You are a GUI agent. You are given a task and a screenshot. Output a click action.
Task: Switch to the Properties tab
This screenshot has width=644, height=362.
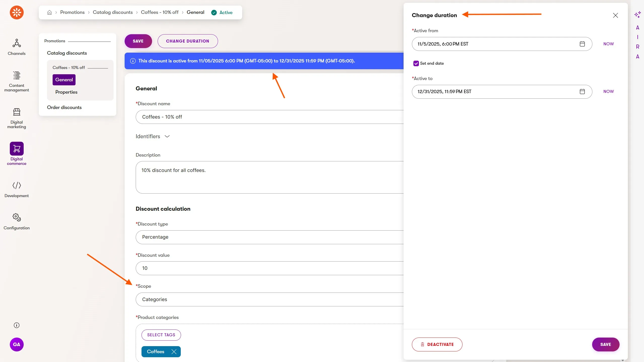[66, 92]
